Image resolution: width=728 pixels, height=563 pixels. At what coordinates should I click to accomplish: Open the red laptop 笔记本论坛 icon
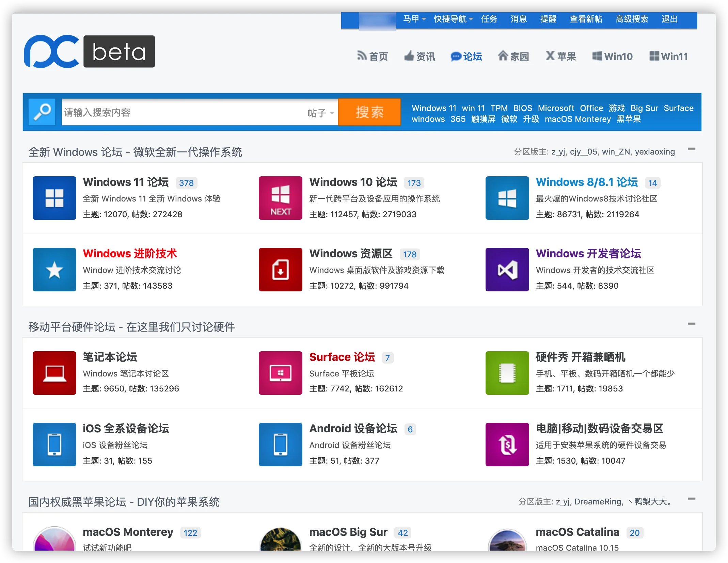[x=54, y=373]
